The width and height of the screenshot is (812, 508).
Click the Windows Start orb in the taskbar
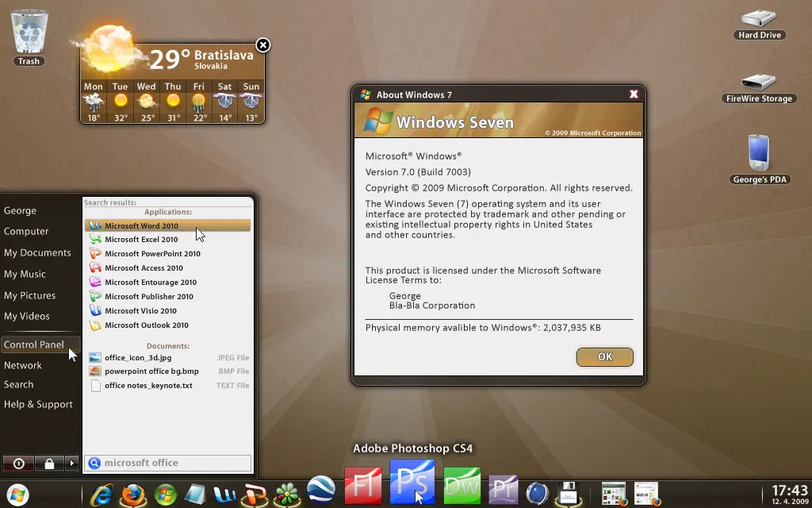(17, 495)
